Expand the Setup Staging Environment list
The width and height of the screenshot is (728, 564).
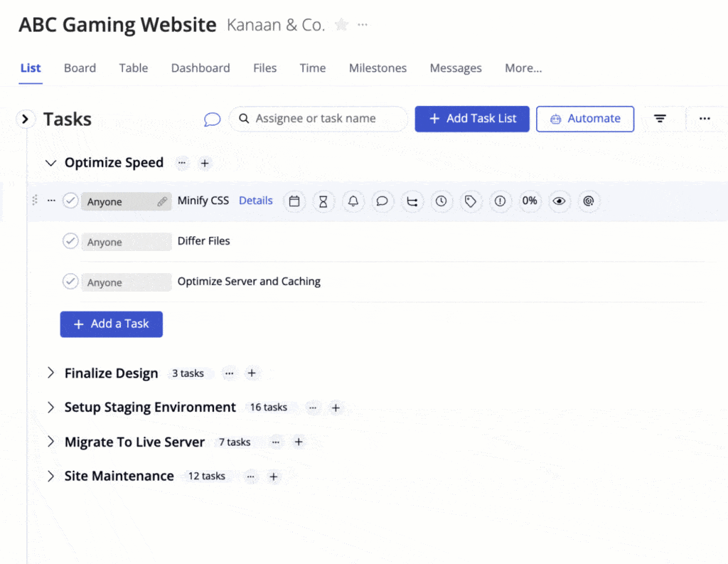50,407
